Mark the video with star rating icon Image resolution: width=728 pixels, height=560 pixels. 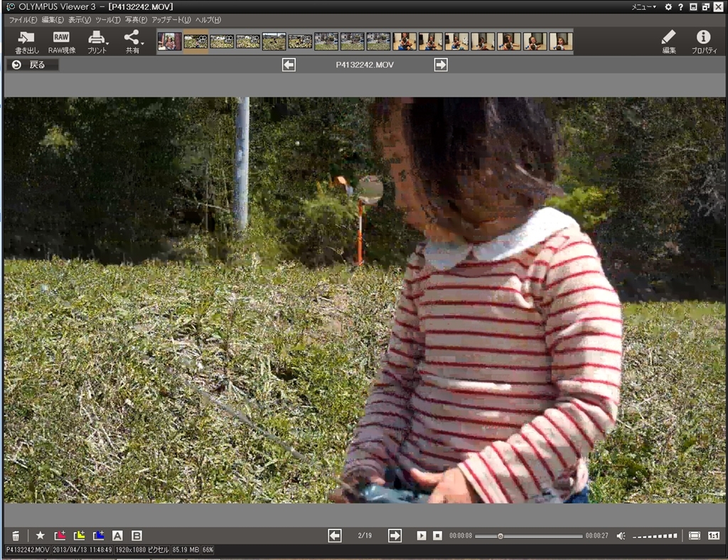tap(41, 536)
